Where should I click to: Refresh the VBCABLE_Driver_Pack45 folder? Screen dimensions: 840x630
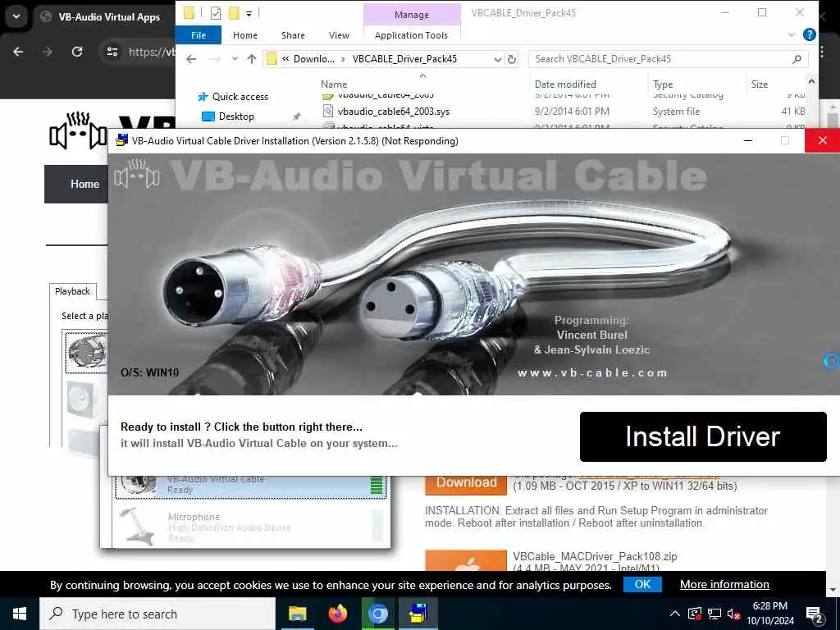click(x=512, y=59)
